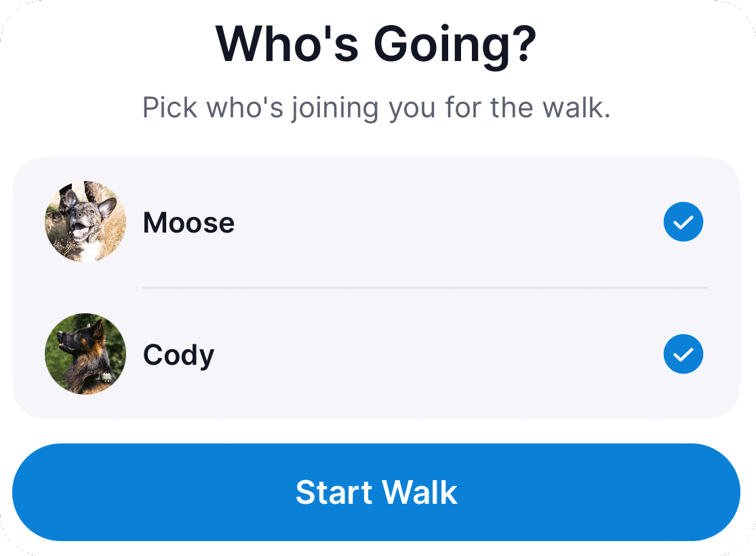Viewport: 756px width, 556px height.
Task: Toggle Cody's walk participation check icon
Action: (683, 354)
